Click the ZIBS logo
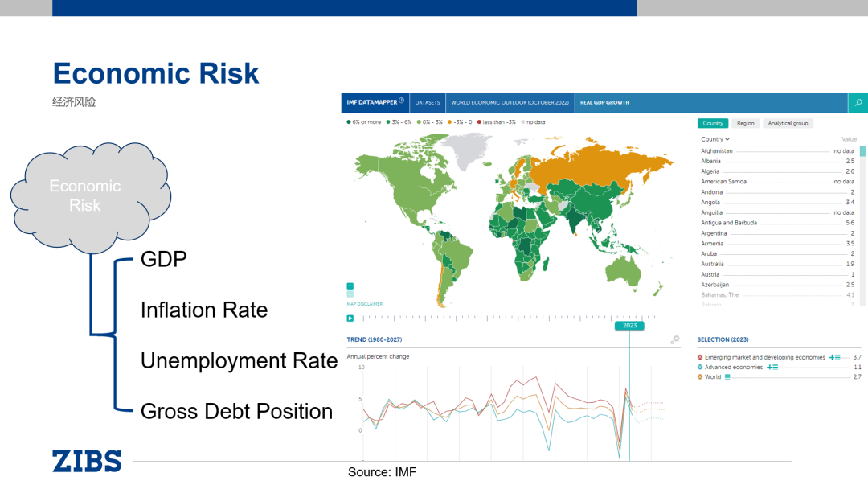The height and width of the screenshot is (489, 868). point(87,462)
